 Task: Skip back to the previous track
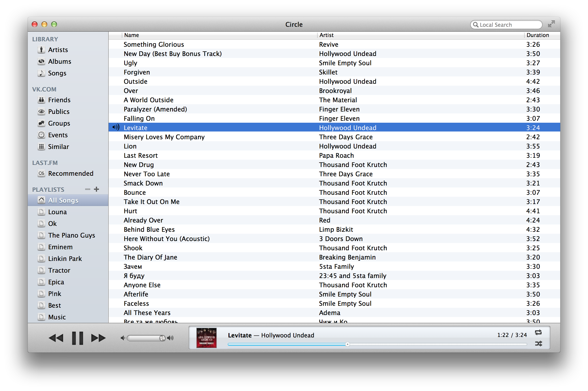56,338
